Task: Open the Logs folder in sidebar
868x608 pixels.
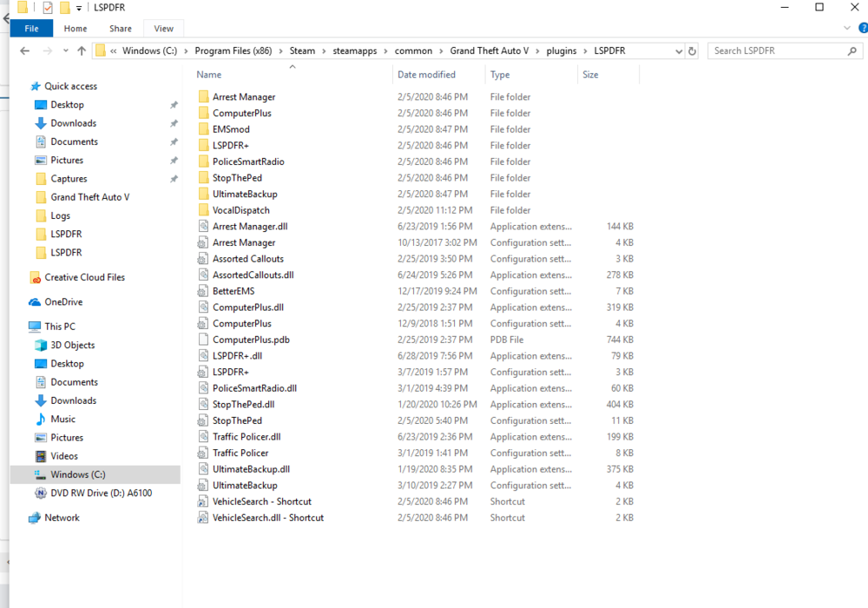Action: (x=61, y=216)
